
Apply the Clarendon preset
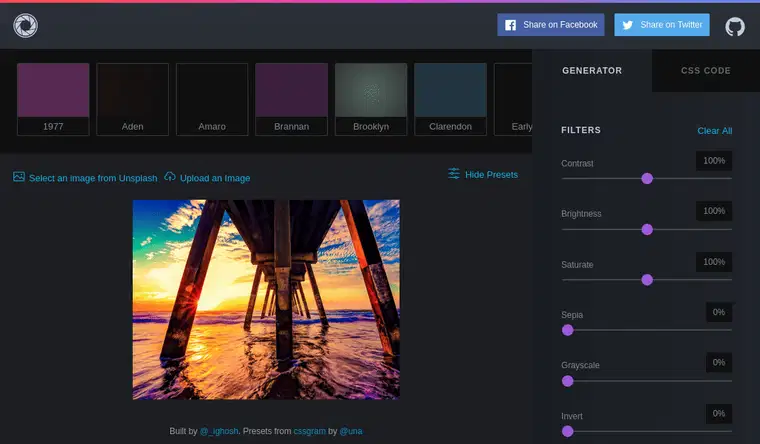pos(450,99)
